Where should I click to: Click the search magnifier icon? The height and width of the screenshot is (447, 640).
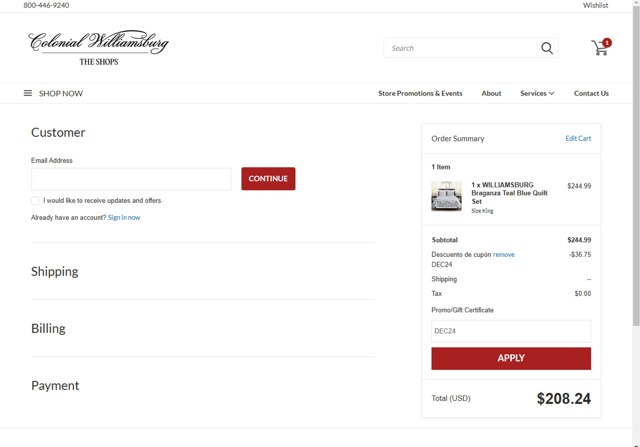tap(547, 48)
